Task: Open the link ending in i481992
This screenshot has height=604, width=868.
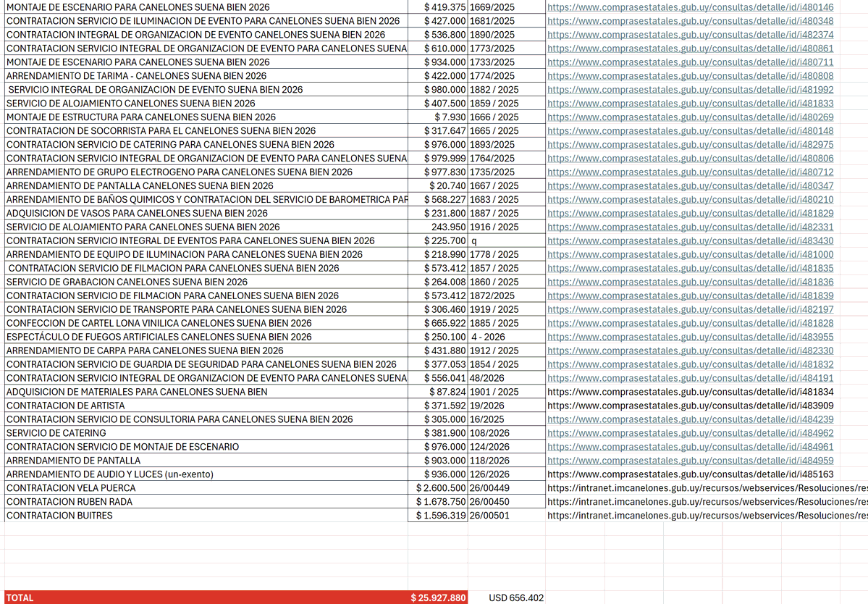Action: coord(691,90)
